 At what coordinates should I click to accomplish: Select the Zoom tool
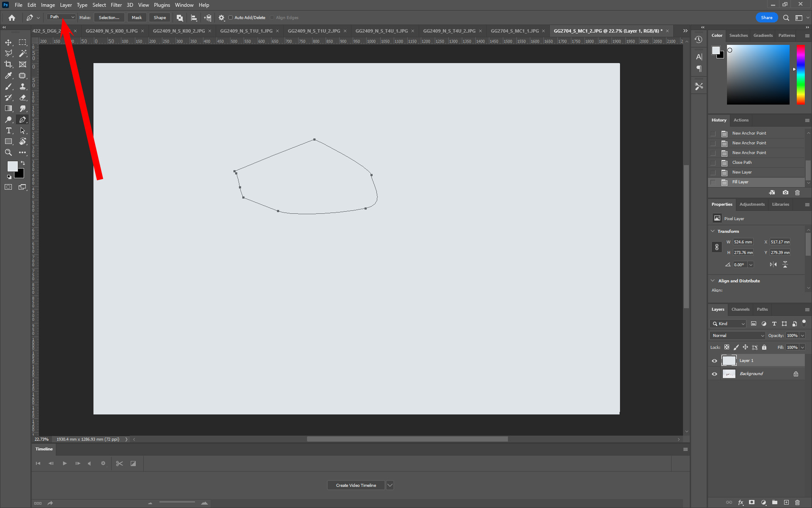(8, 152)
